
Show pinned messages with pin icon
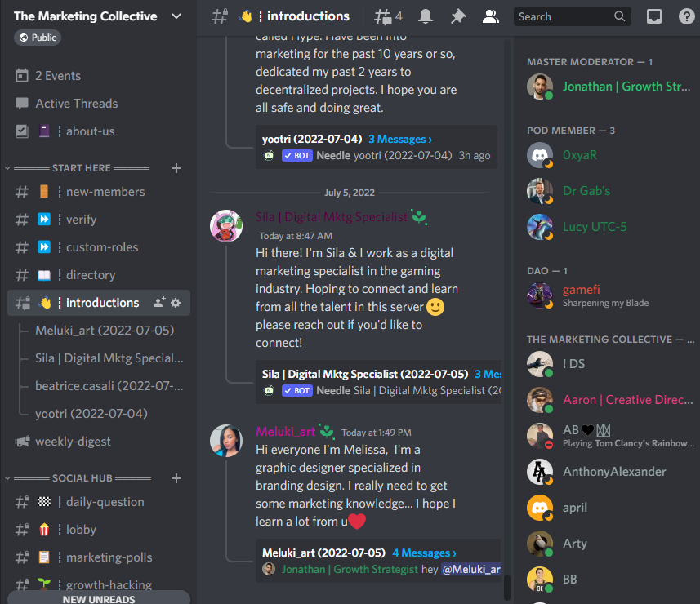click(x=457, y=16)
